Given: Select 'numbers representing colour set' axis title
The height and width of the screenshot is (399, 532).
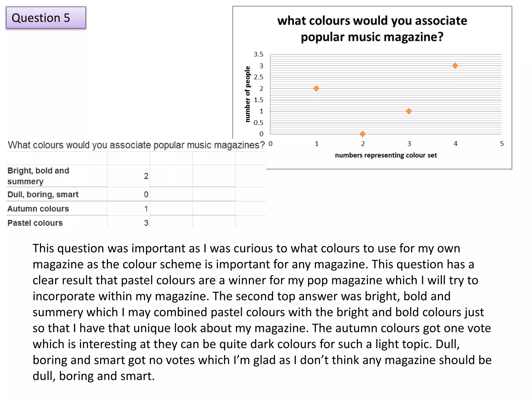Looking at the screenshot, I should tap(386, 155).
